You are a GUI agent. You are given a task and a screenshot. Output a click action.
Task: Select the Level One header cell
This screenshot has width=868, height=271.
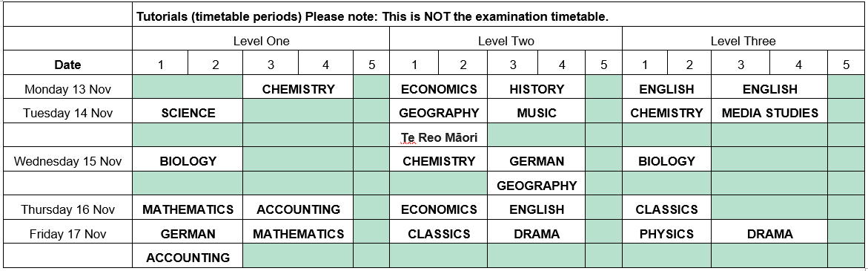[x=261, y=40]
